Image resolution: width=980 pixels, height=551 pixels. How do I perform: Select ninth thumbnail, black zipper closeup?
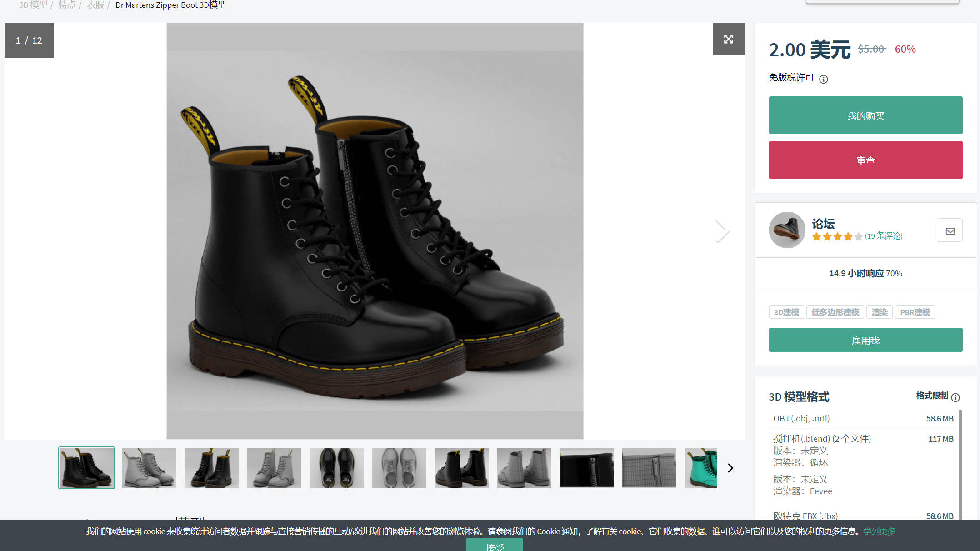pos(587,468)
